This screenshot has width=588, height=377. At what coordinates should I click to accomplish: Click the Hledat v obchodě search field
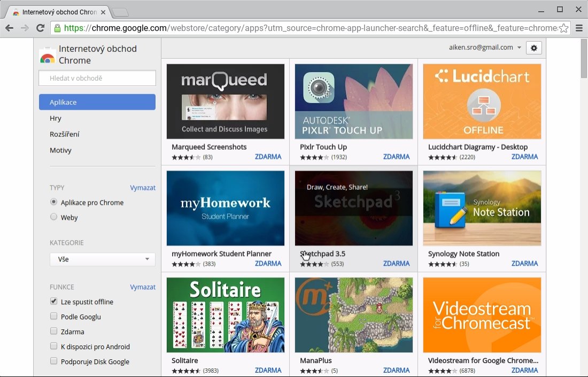point(97,78)
